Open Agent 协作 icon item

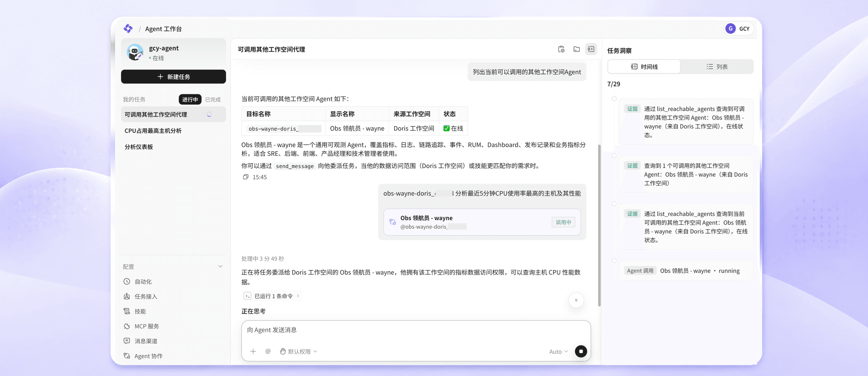[127, 356]
